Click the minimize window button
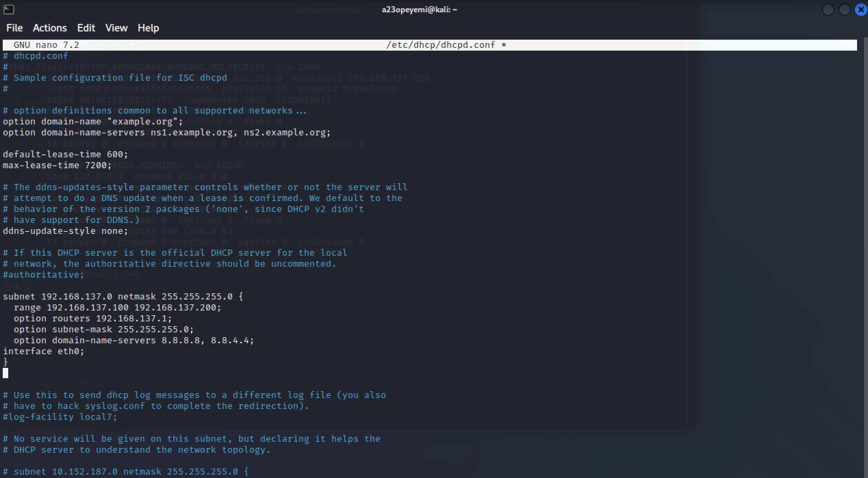Image resolution: width=868 pixels, height=478 pixels. 828,10
